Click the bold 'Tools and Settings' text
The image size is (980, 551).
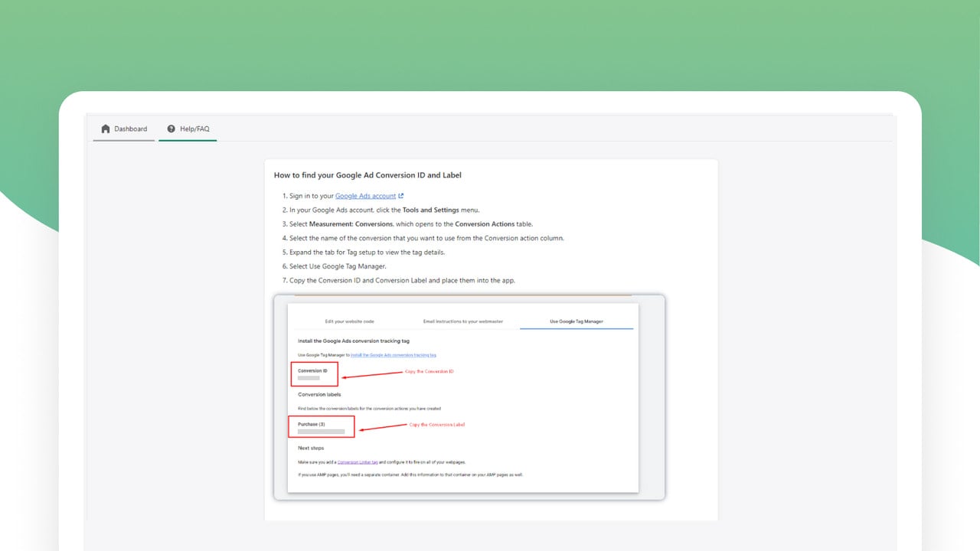[x=431, y=210]
